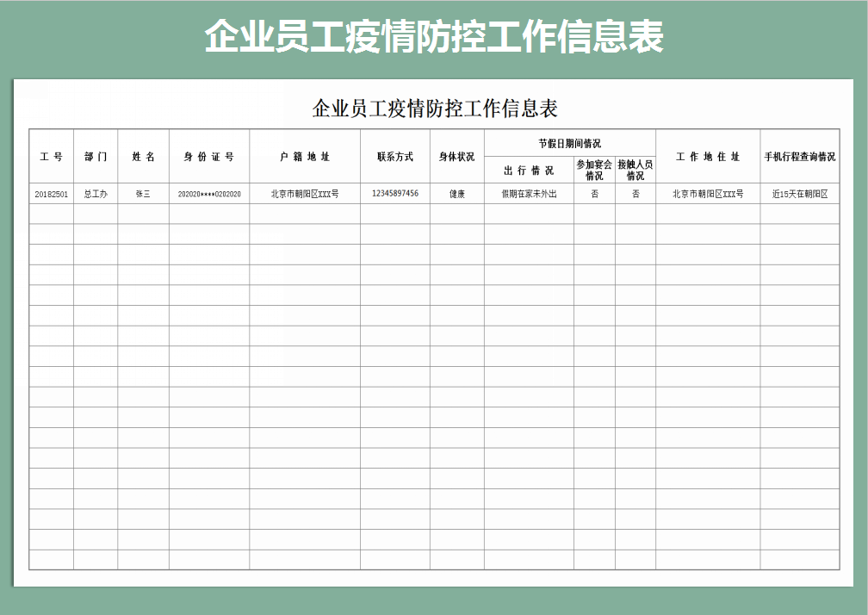Screen dimensions: 868x615
Task: Select the 户籍地址 column header
Action: point(304,158)
